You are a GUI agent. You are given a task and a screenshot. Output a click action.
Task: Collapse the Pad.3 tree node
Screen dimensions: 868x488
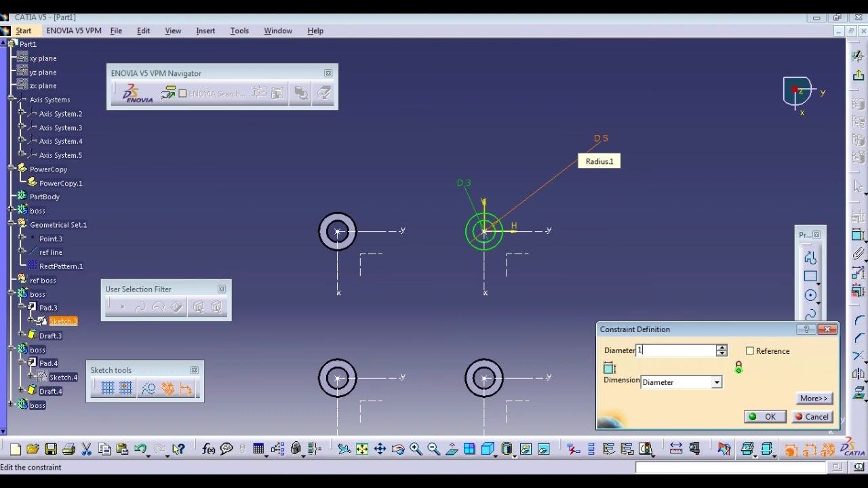22,308
